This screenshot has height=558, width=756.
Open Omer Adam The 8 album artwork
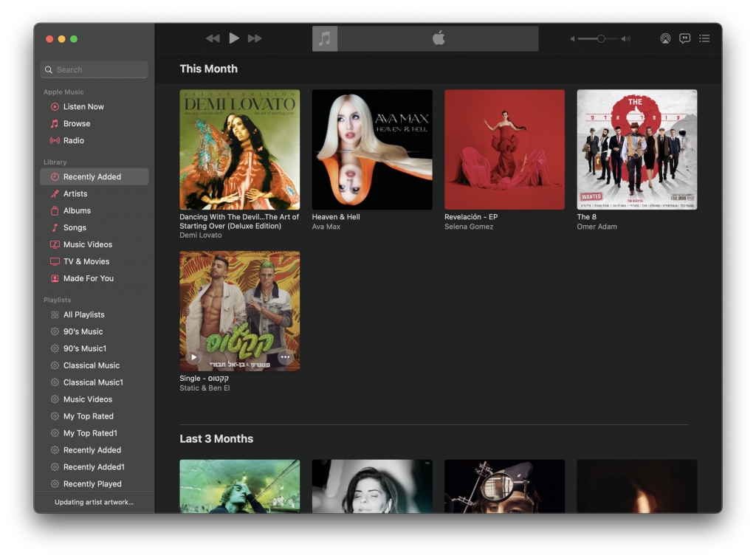637,149
